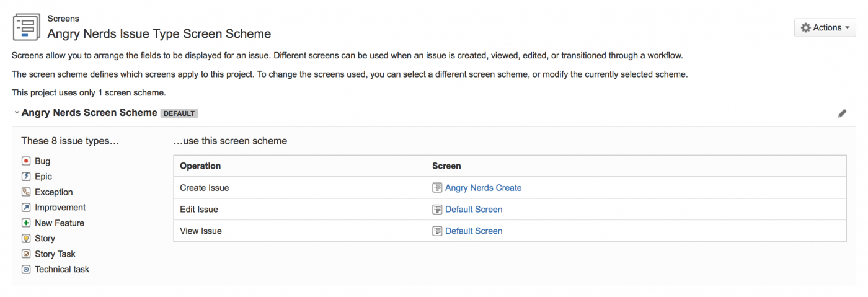Click the Exception issue type icon
The height and width of the screenshot is (297, 868).
tap(26, 192)
